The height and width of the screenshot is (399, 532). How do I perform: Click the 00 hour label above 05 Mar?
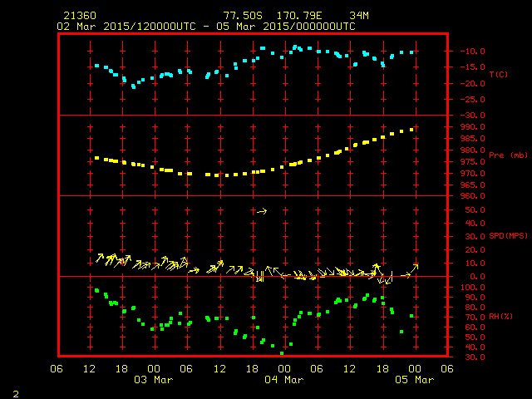pyautogui.click(x=415, y=369)
